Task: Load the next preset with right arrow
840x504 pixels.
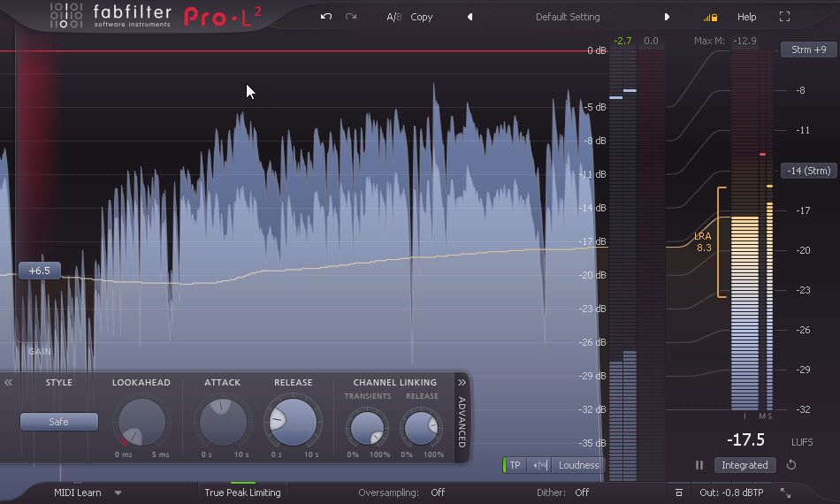Action: coord(667,17)
